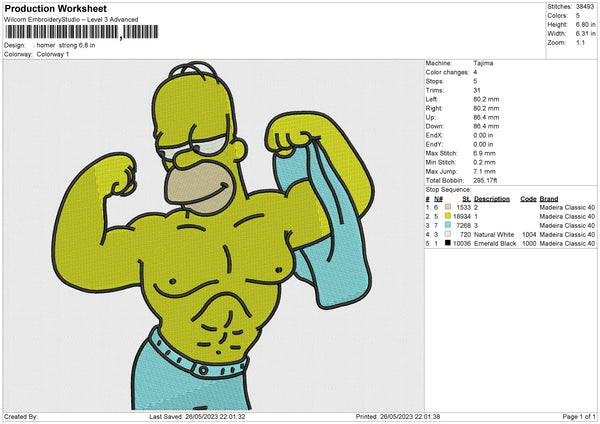Click the Brand column header

(x=549, y=199)
